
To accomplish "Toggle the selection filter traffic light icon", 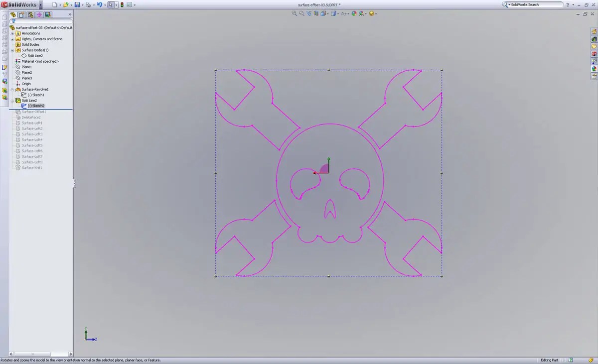I will coord(122,4).
